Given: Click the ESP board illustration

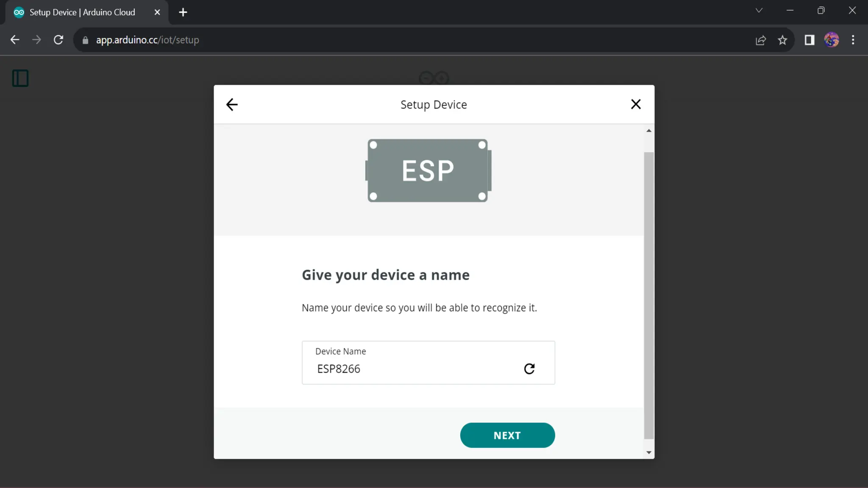Looking at the screenshot, I should tap(428, 170).
